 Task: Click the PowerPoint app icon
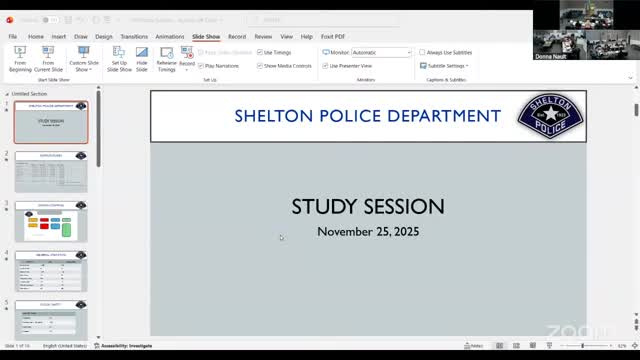(10, 20)
